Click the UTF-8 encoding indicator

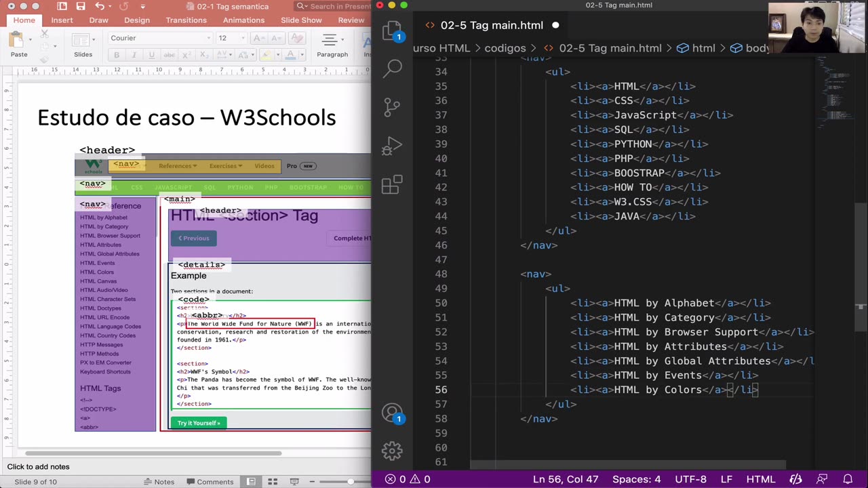click(x=691, y=479)
